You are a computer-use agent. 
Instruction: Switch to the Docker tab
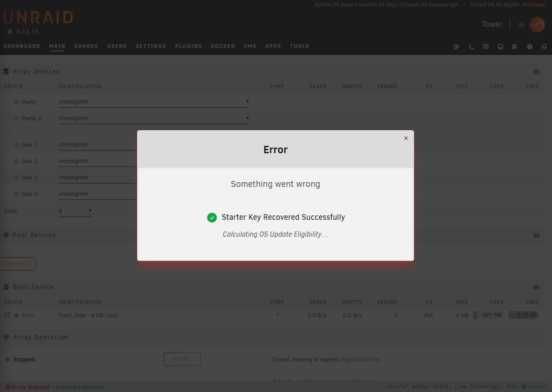click(x=223, y=46)
